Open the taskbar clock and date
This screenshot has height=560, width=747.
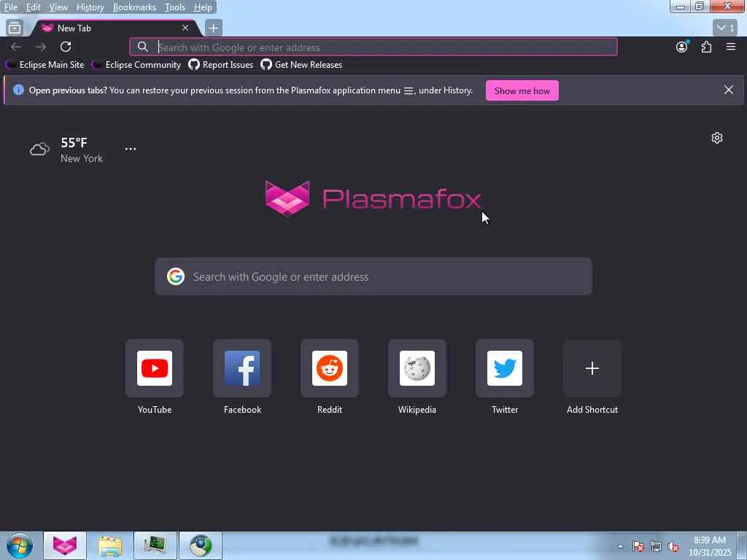(x=710, y=546)
